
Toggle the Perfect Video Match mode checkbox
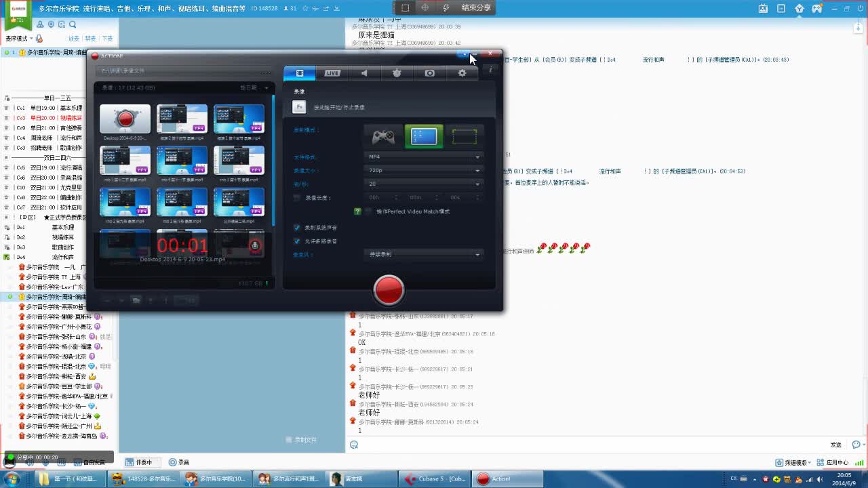click(368, 211)
